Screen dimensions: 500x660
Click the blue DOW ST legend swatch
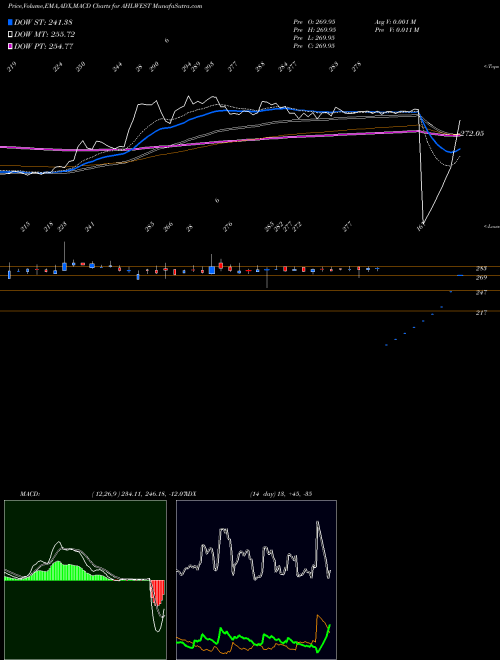(x=10, y=22)
